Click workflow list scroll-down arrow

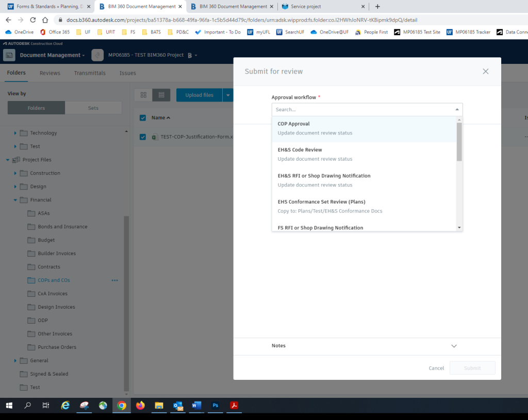[x=459, y=228]
